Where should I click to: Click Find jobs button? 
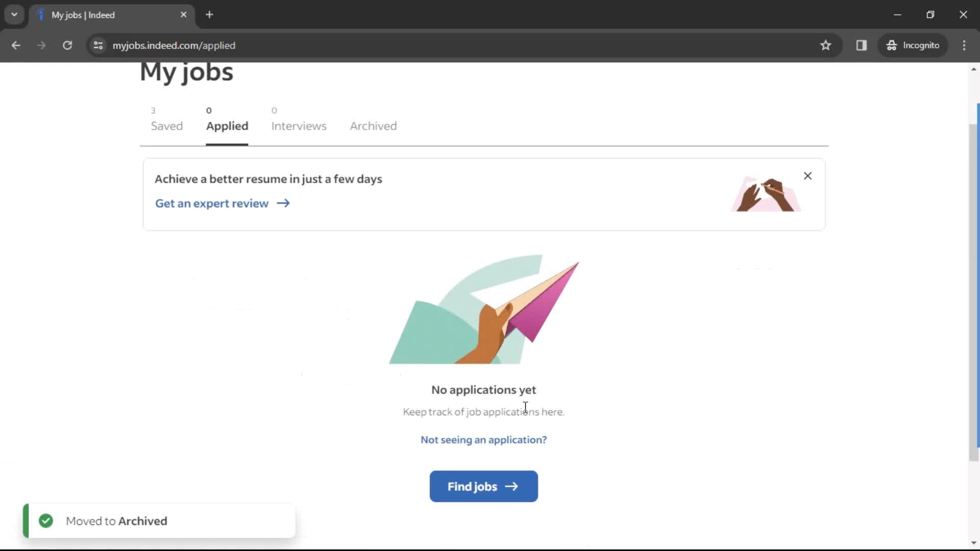[x=483, y=486]
